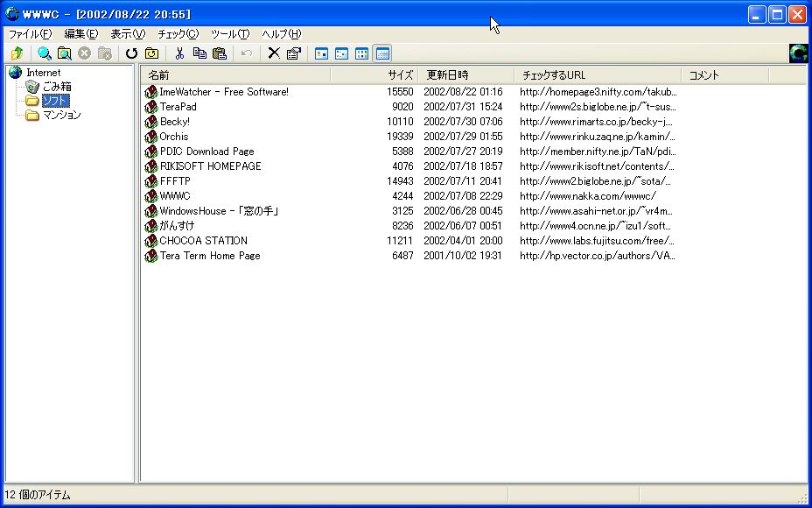Image resolution: width=812 pixels, height=508 pixels.
Task: Click the properties icon in toolbar
Action: [x=294, y=53]
